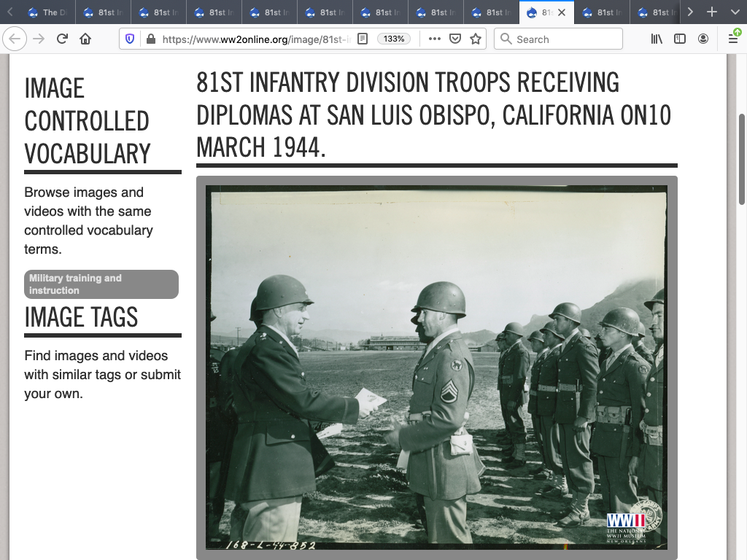Reset the 133% zoom level indicator

click(394, 39)
